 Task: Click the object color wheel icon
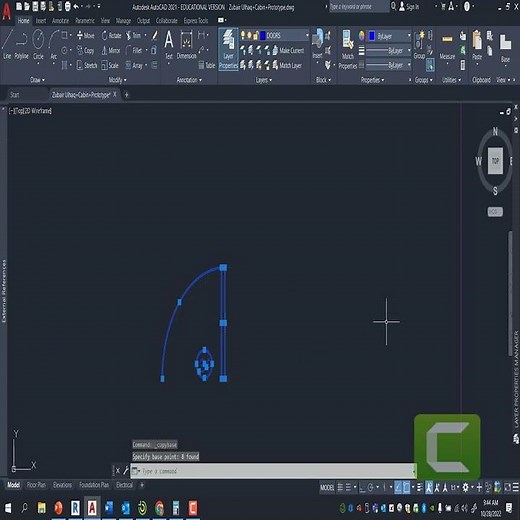361,35
